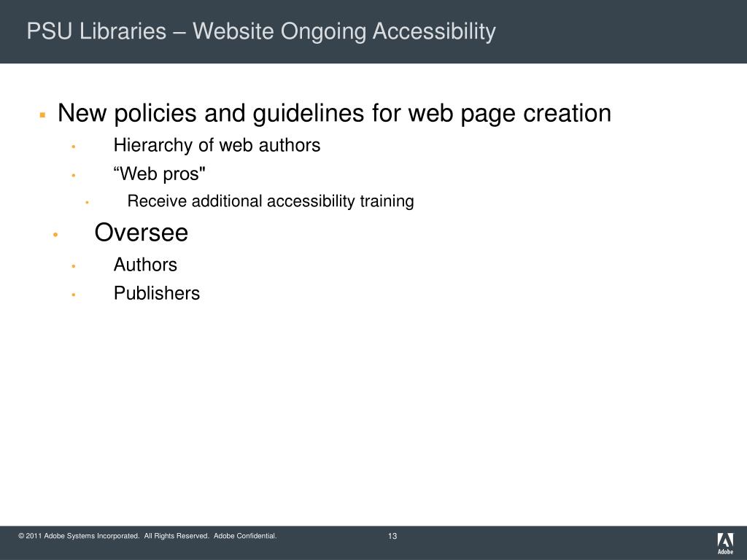The height and width of the screenshot is (560, 747).
Task: Click the 'Hierarchy of web authors' bullet
Action: pyautogui.click(x=217, y=146)
